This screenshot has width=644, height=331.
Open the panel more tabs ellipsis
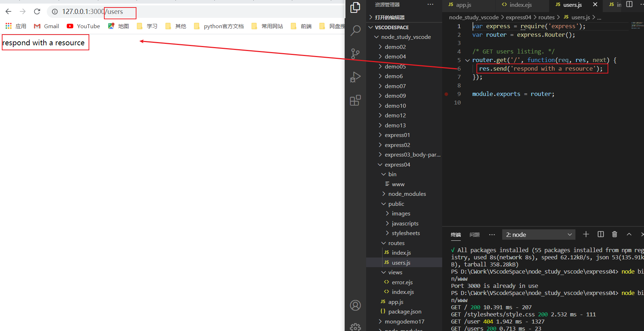(492, 235)
